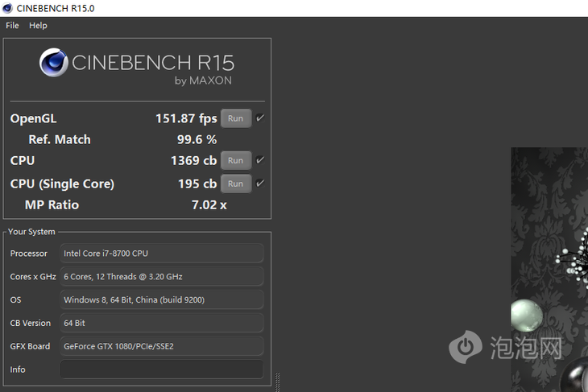
Task: Run the CPU Single Core test
Action: click(236, 184)
